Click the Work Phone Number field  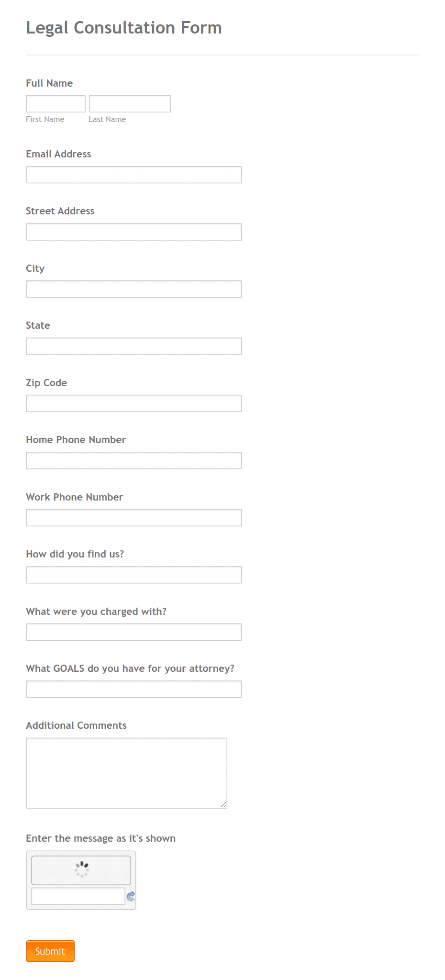pos(133,517)
